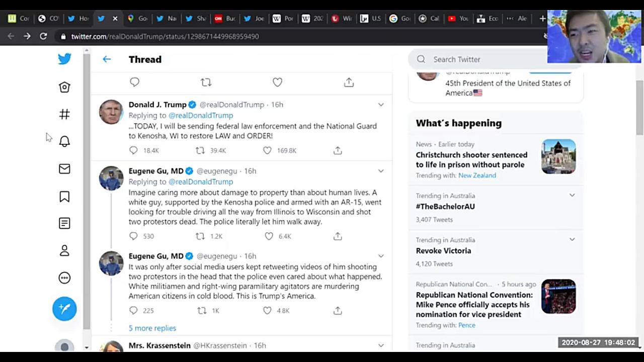This screenshot has height=362, width=644.
Task: Open Eugene Gu avatar on first reply
Action: (111, 178)
